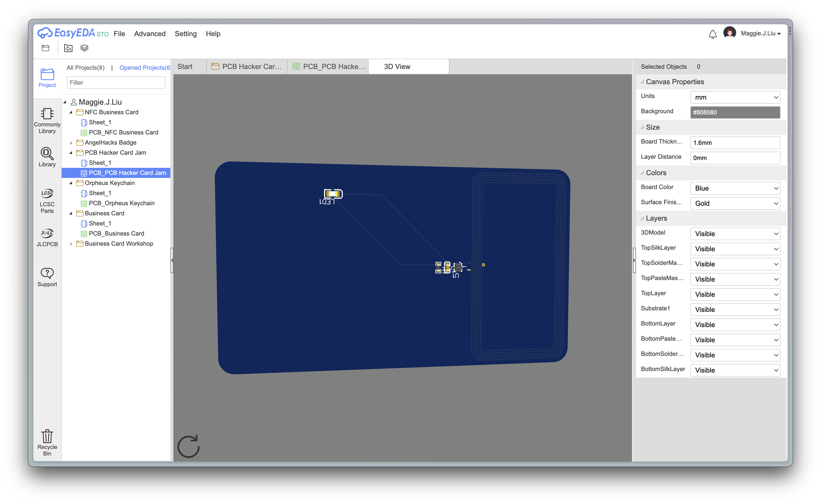Image resolution: width=821 pixels, height=504 pixels.
Task: Open PCB_Business Card file
Action: tap(116, 233)
